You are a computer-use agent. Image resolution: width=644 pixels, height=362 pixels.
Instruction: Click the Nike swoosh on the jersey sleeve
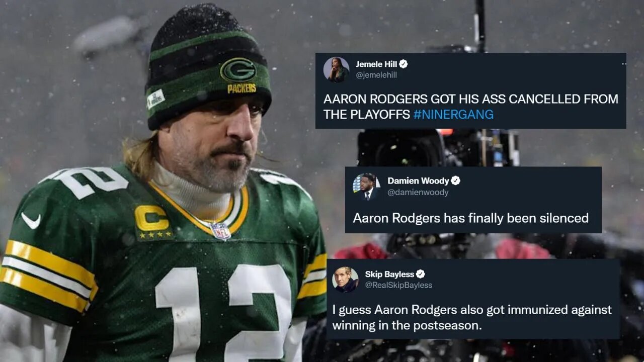click(x=31, y=221)
